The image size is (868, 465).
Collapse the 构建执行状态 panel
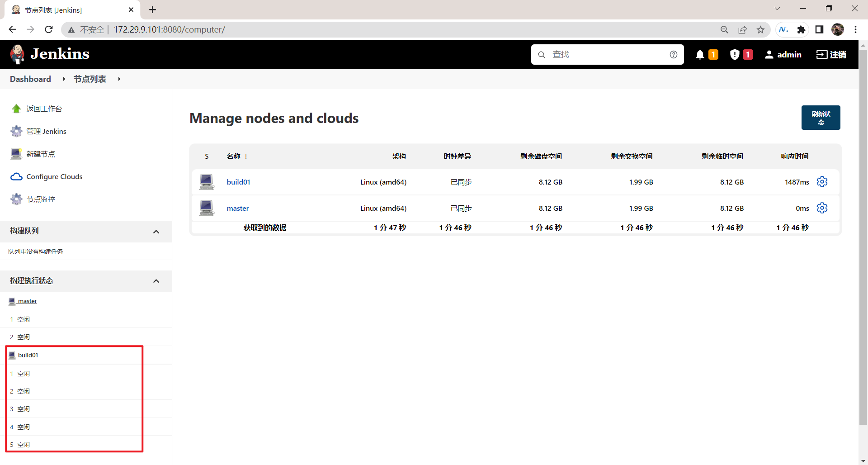(x=156, y=281)
